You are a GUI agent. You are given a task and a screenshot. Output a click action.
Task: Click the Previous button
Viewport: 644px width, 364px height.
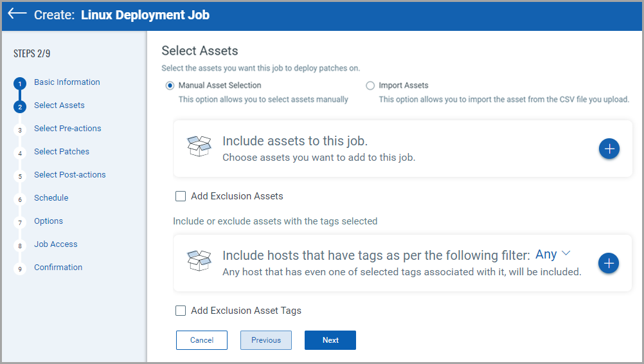pos(265,340)
